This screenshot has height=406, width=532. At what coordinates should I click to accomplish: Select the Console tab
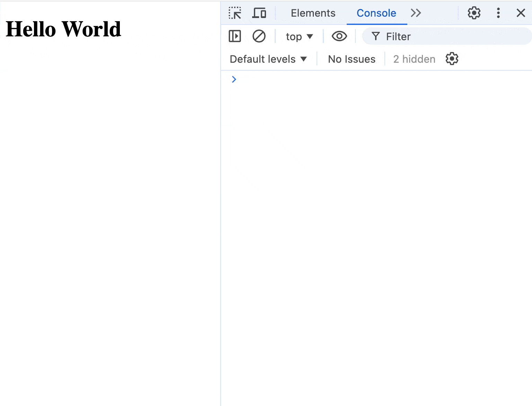pos(376,13)
